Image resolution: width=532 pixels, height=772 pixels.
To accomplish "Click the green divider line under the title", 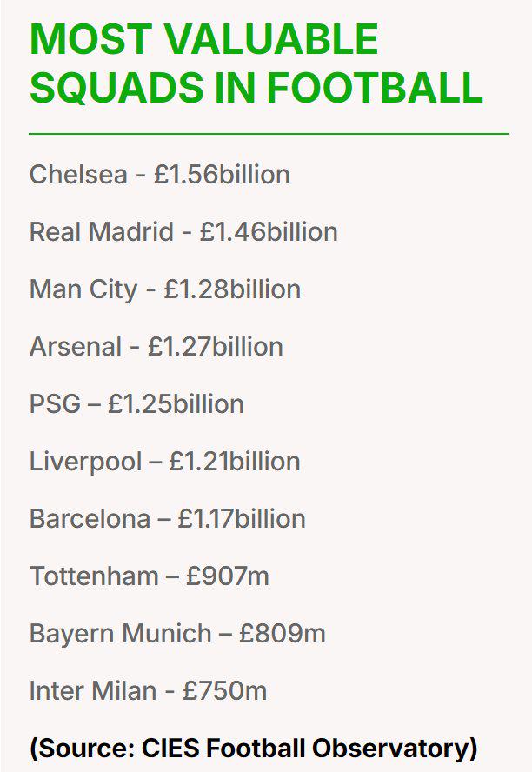I will click(x=268, y=134).
